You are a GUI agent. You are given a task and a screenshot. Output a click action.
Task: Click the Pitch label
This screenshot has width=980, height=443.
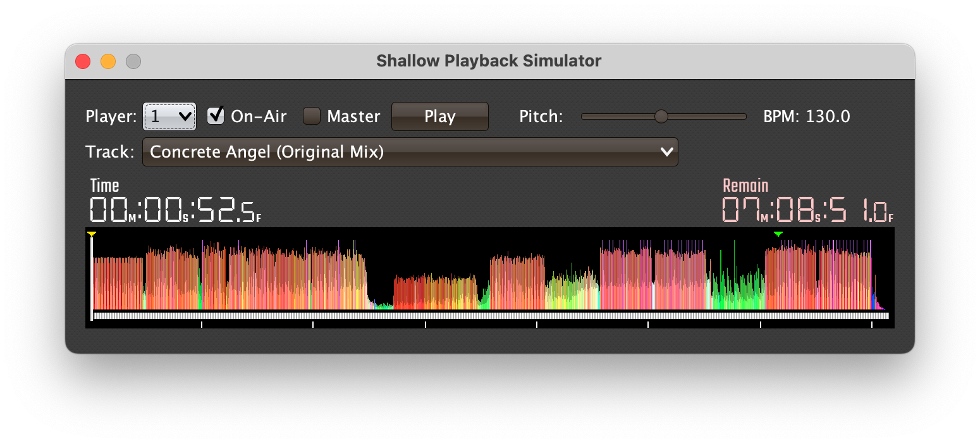tap(541, 116)
